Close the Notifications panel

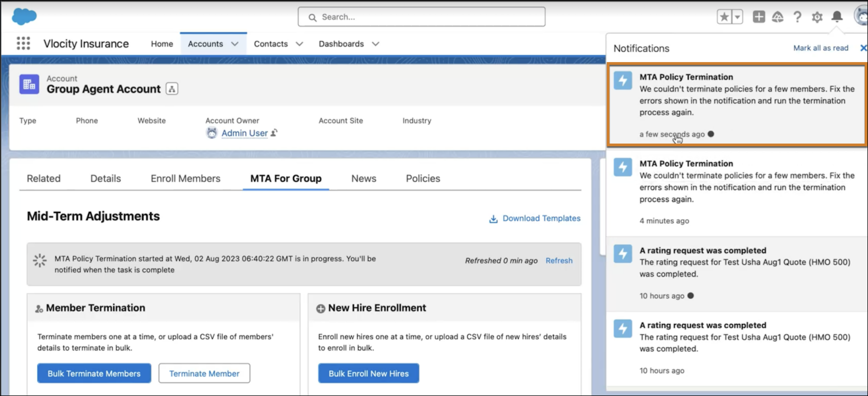tap(863, 48)
